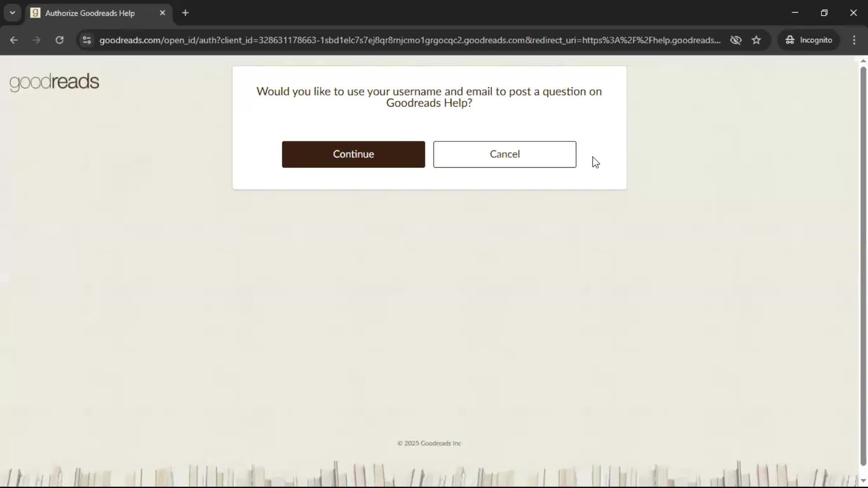Viewport: 868px width, 488px height.
Task: Open the Chrome three-dot menu
Action: pos(854,40)
